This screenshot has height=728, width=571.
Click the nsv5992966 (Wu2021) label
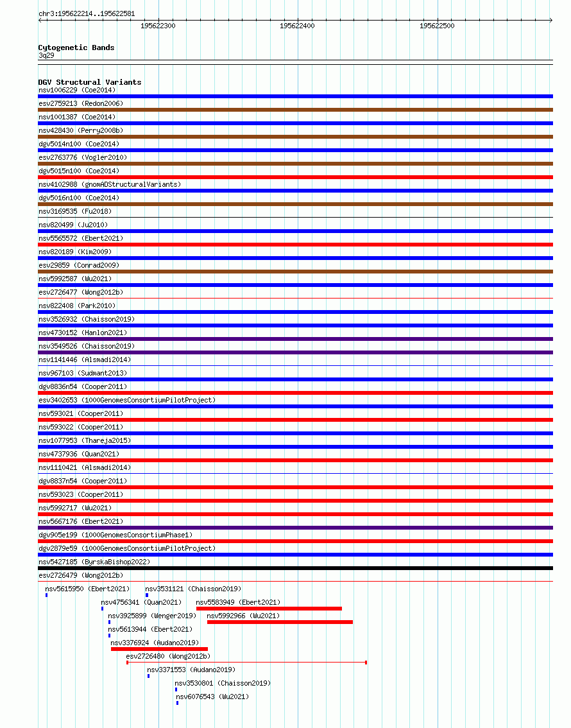click(244, 616)
